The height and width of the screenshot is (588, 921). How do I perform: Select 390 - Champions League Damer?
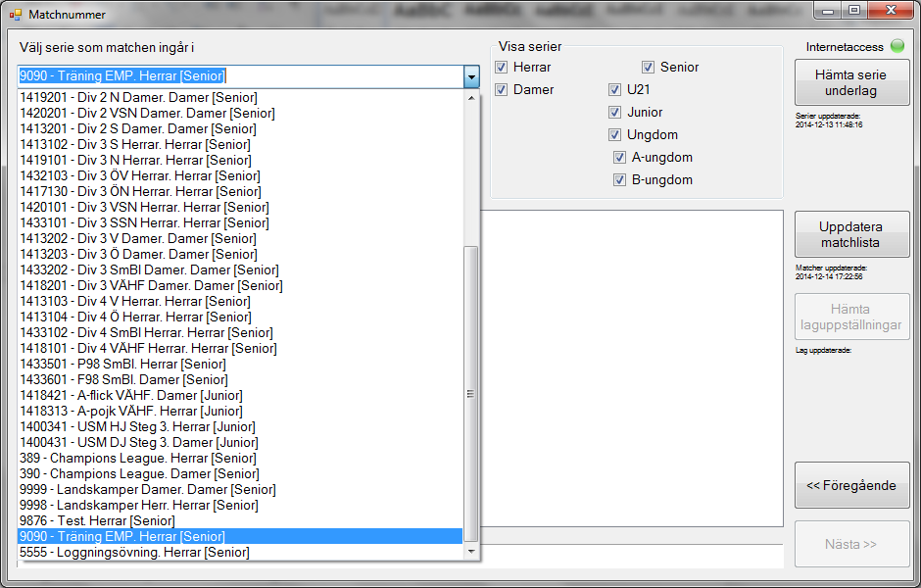tap(240, 473)
